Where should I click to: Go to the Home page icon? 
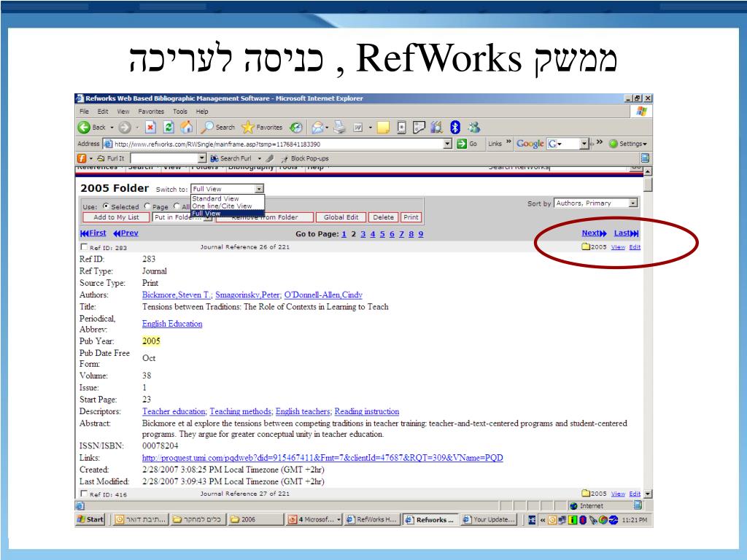tap(186, 127)
